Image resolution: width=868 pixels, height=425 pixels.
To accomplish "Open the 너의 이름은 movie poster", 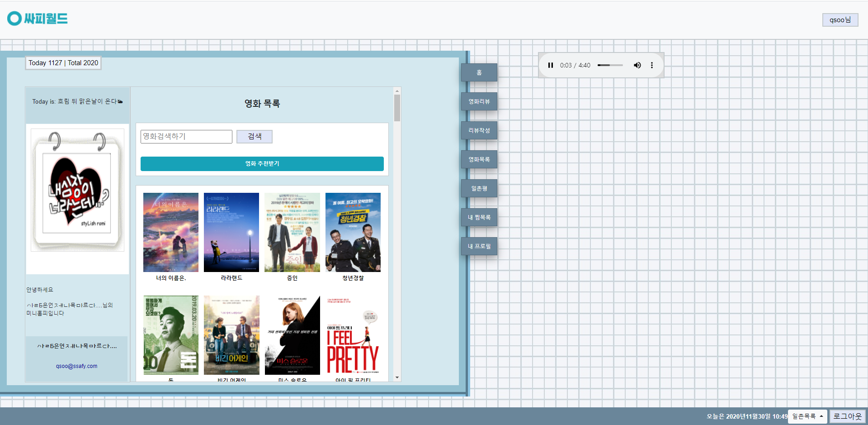I will (x=171, y=232).
